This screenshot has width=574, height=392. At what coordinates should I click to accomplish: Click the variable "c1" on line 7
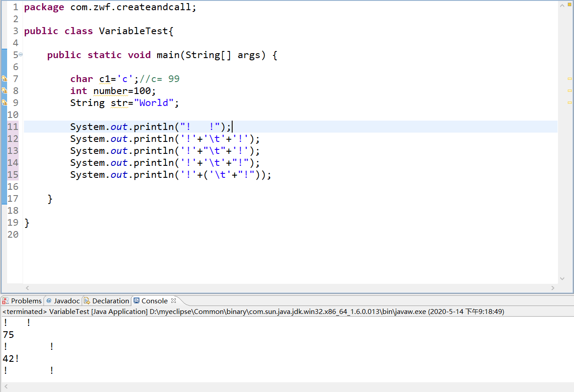click(105, 79)
